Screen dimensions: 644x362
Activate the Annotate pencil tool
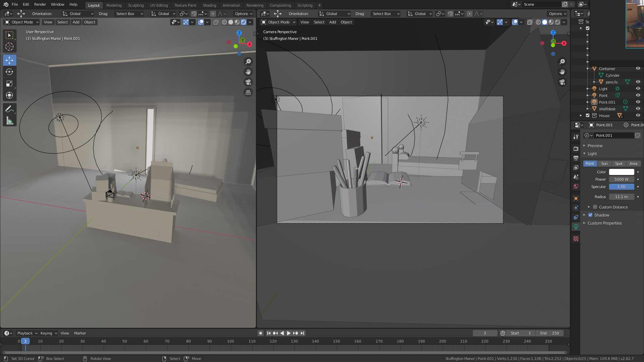point(9,109)
